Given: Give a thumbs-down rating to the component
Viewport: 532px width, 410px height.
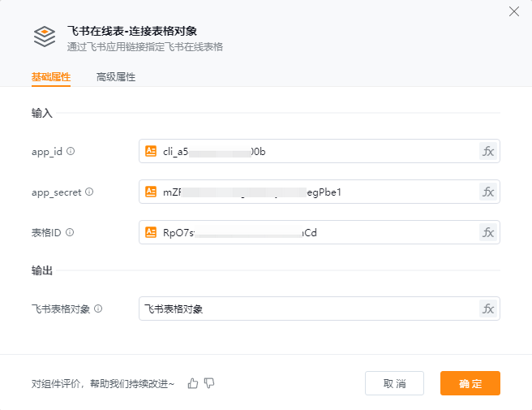Looking at the screenshot, I should [x=209, y=383].
